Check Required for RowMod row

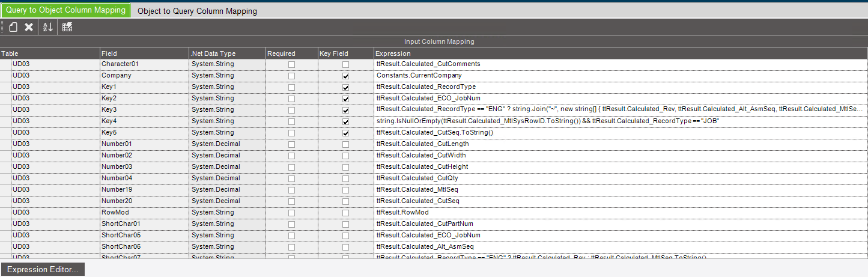pos(291,213)
